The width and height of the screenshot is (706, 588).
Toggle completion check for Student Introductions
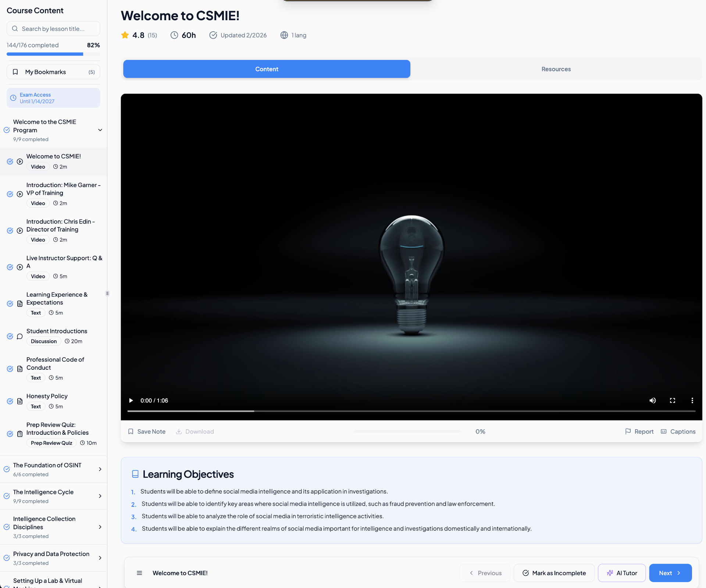pyautogui.click(x=10, y=336)
